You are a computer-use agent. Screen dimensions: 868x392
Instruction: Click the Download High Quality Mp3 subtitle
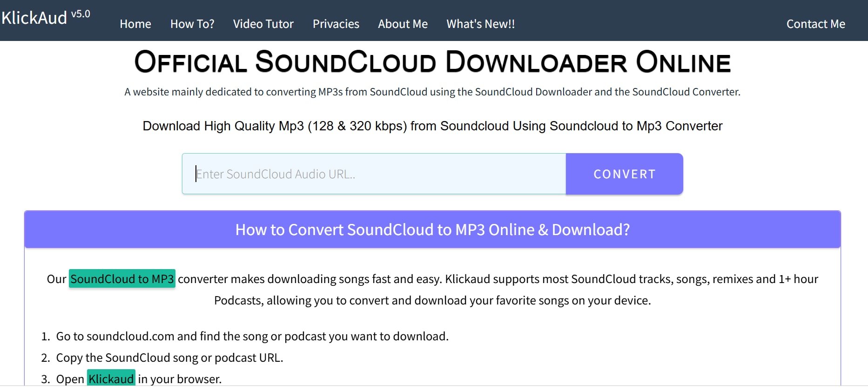click(432, 126)
